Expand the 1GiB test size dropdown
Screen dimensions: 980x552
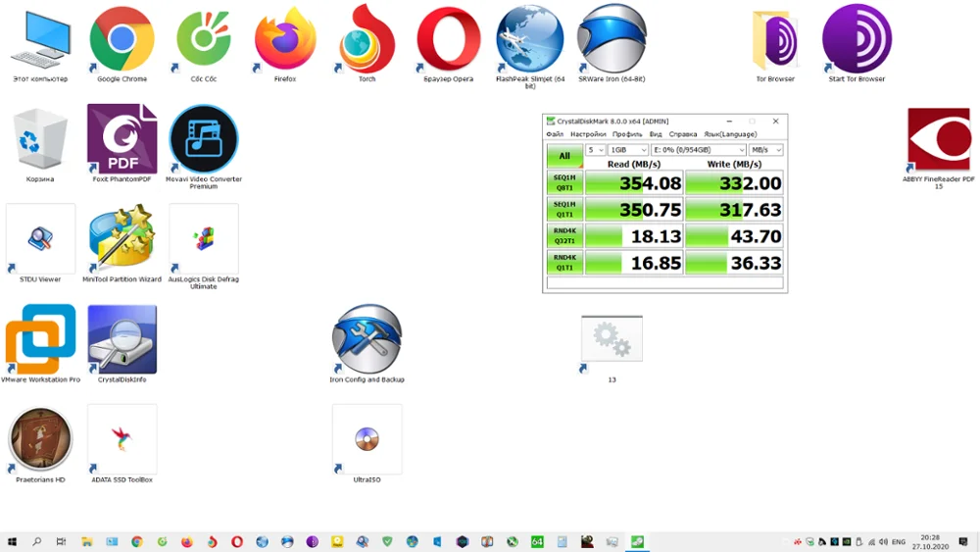pos(628,150)
